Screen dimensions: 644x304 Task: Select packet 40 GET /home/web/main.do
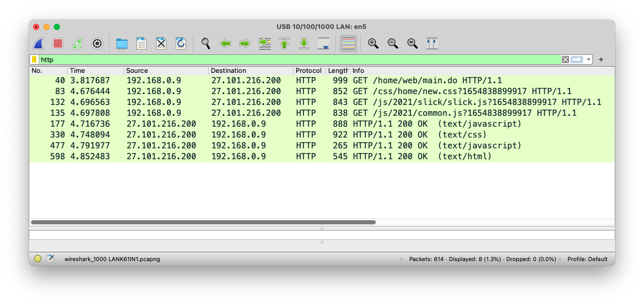click(x=322, y=81)
